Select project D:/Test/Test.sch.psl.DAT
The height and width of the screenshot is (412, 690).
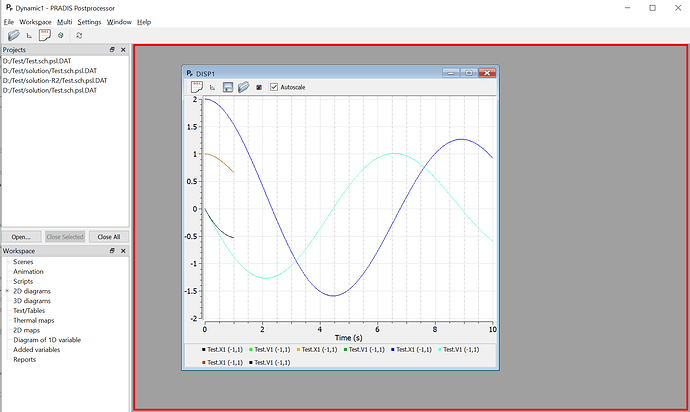(37, 61)
